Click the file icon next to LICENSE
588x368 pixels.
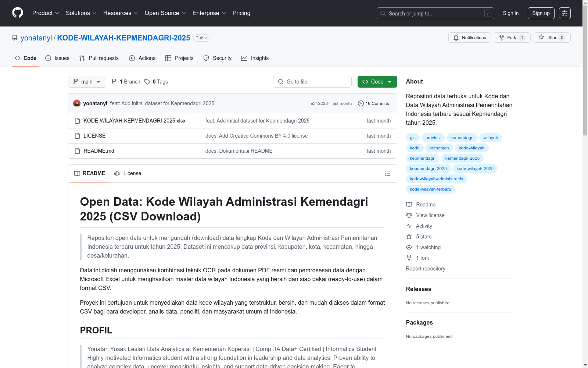[x=77, y=136]
